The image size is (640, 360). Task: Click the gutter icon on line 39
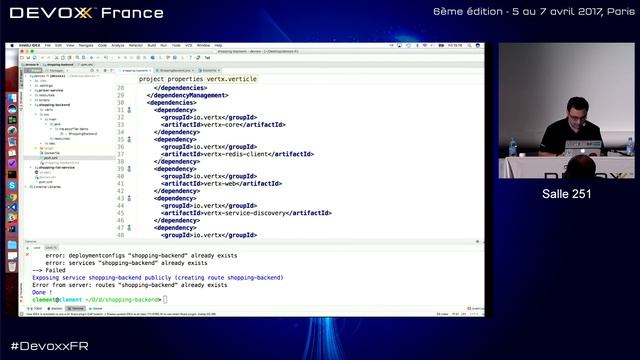point(129,169)
